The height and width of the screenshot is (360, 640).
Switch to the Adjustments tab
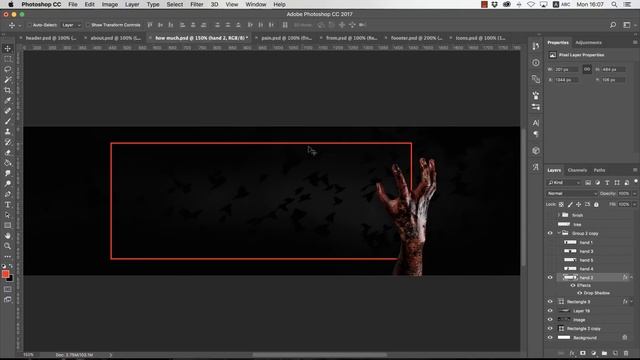coord(588,42)
